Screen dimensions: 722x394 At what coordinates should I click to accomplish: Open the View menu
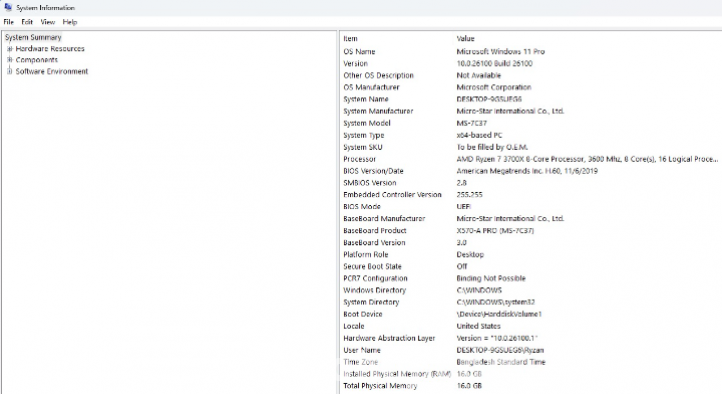click(47, 22)
